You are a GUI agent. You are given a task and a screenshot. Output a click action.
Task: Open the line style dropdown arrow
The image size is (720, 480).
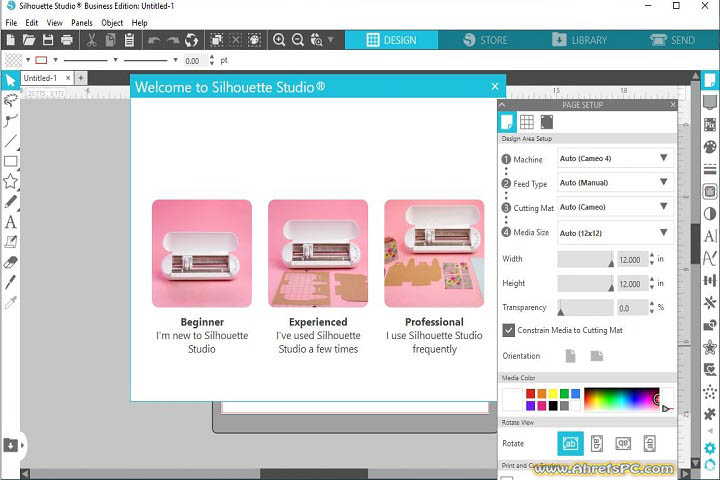(x=115, y=60)
